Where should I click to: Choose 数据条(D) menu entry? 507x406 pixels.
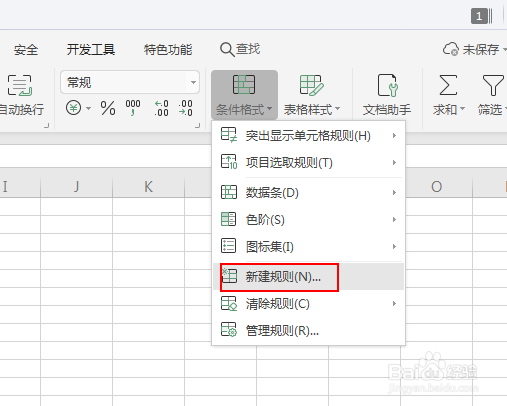click(308, 192)
